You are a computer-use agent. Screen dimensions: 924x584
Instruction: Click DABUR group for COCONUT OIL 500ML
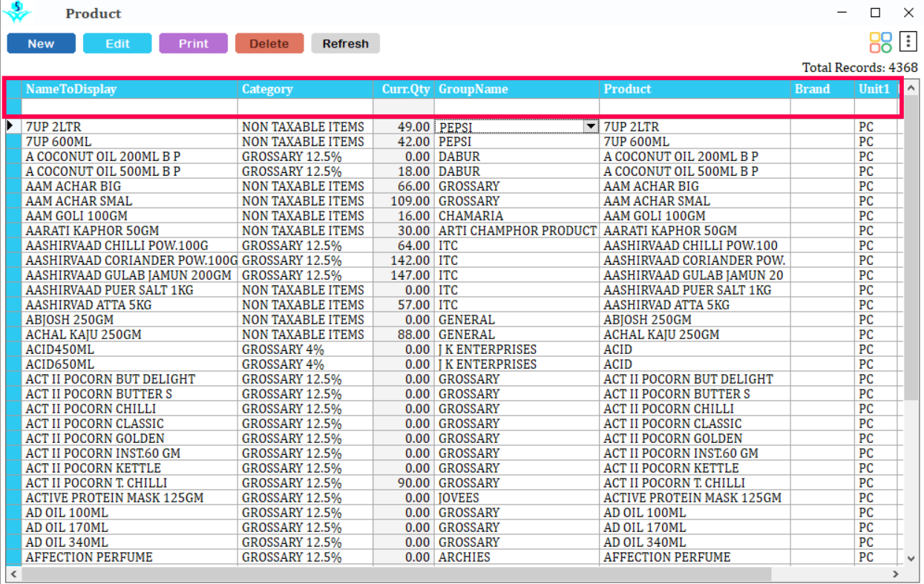point(517,171)
